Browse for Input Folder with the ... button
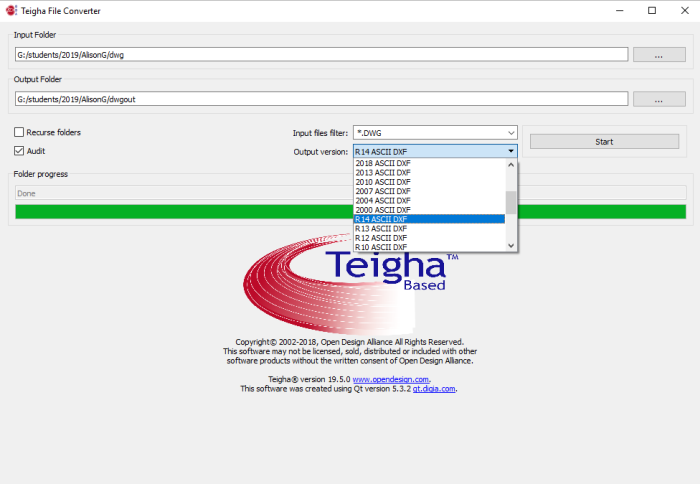700x484 pixels. [659, 55]
